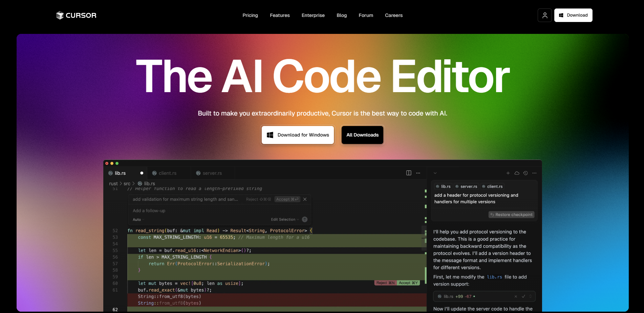Switch to the lib.rs editor tab

coord(125,173)
